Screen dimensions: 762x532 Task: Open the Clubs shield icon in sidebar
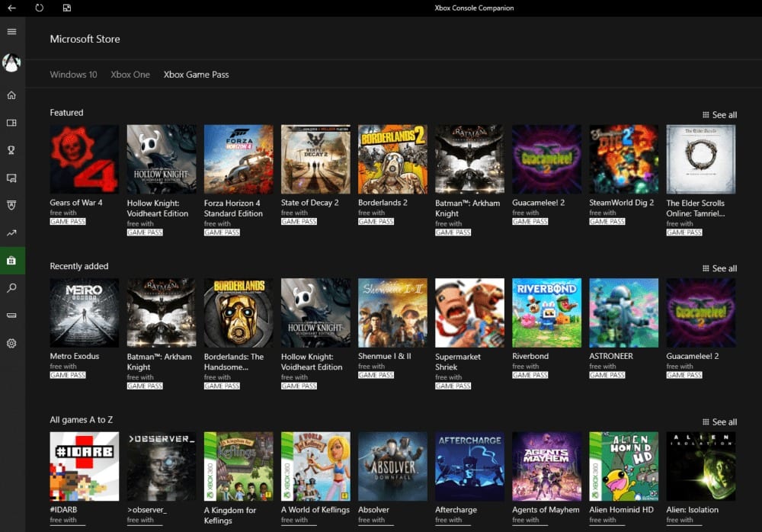11,205
